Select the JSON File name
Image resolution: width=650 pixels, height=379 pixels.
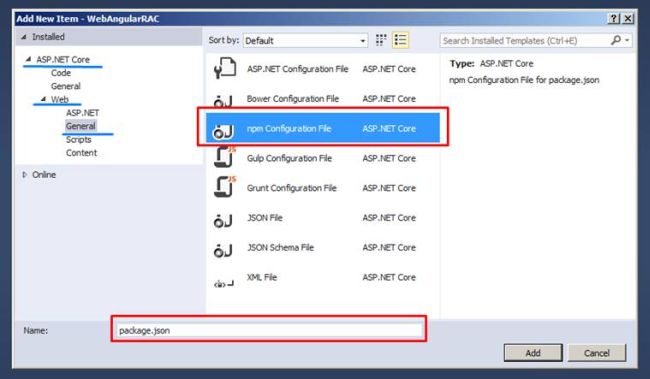[265, 218]
